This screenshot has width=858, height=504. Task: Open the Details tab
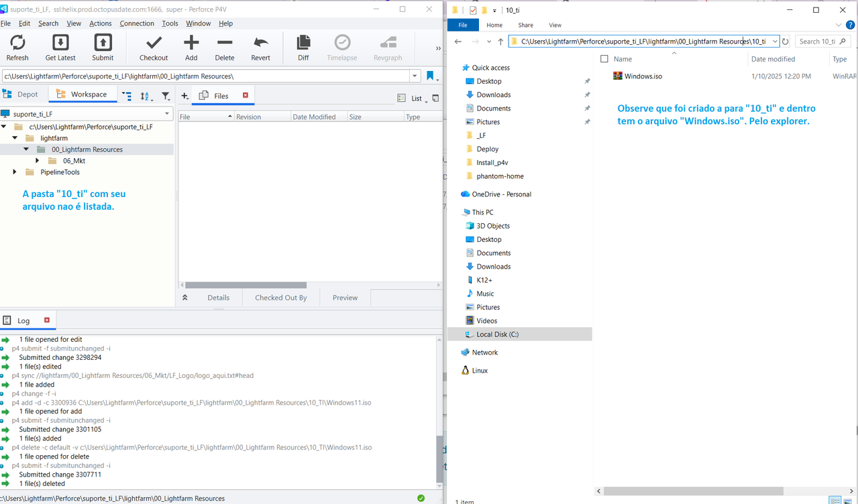tap(218, 298)
